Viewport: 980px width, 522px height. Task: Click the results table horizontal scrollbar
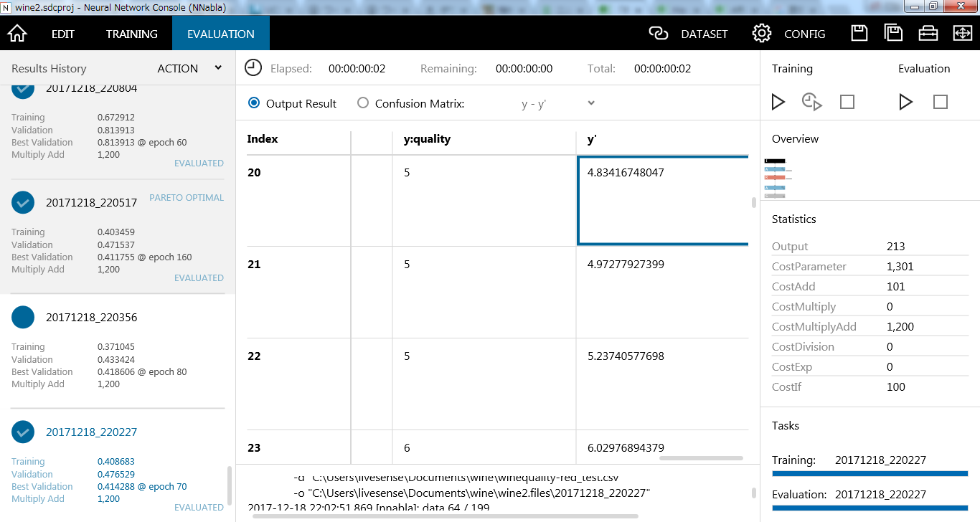701,458
